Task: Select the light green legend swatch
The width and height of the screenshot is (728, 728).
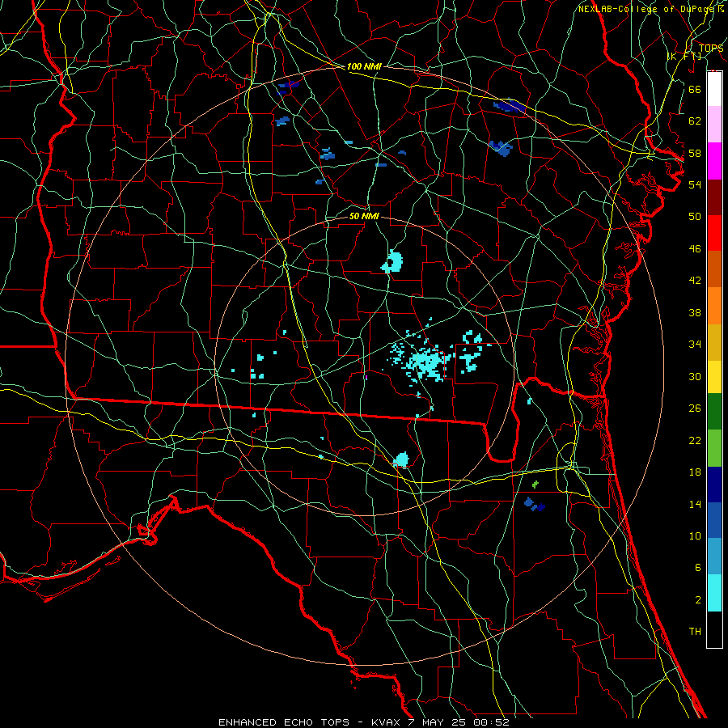Action: pyautogui.click(x=714, y=448)
